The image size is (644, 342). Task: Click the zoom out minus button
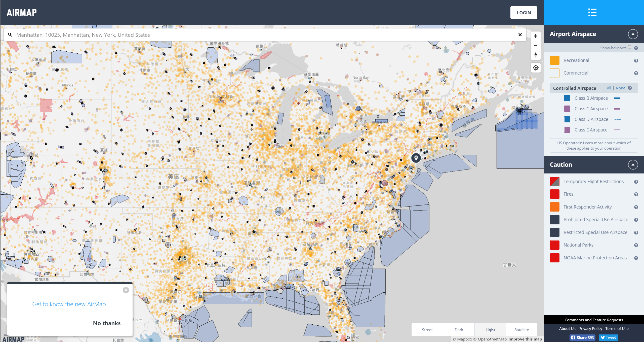click(x=536, y=46)
